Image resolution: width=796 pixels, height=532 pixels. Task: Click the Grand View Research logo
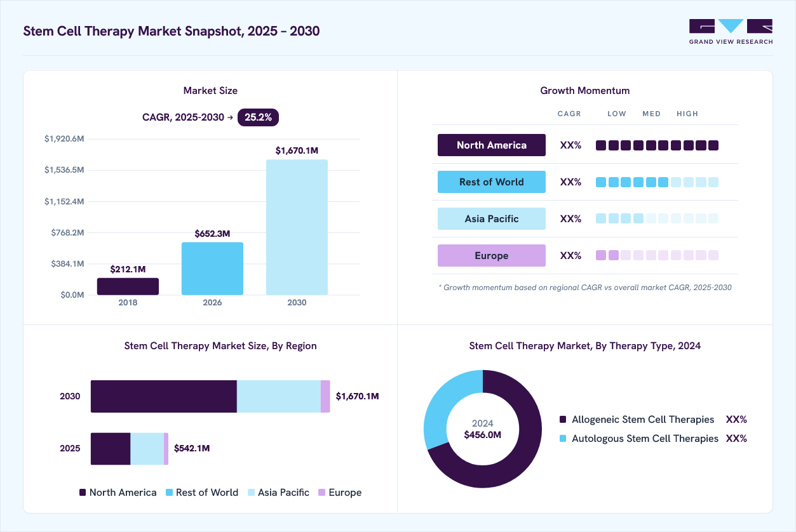click(731, 32)
